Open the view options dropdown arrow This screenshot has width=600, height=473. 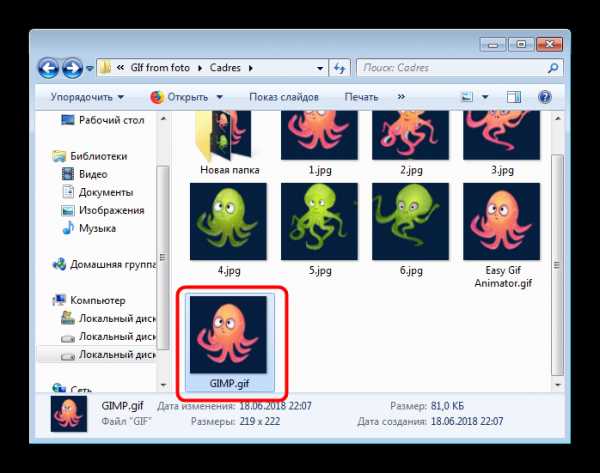pos(484,97)
